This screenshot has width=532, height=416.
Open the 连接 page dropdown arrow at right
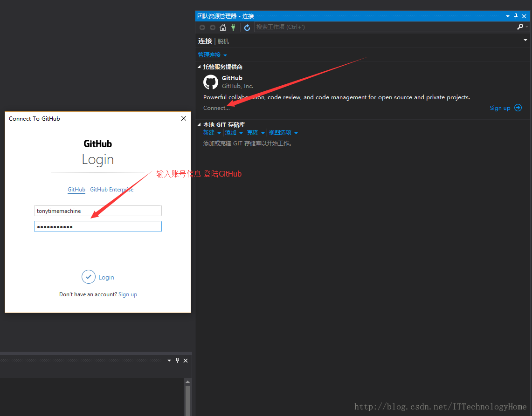(525, 40)
